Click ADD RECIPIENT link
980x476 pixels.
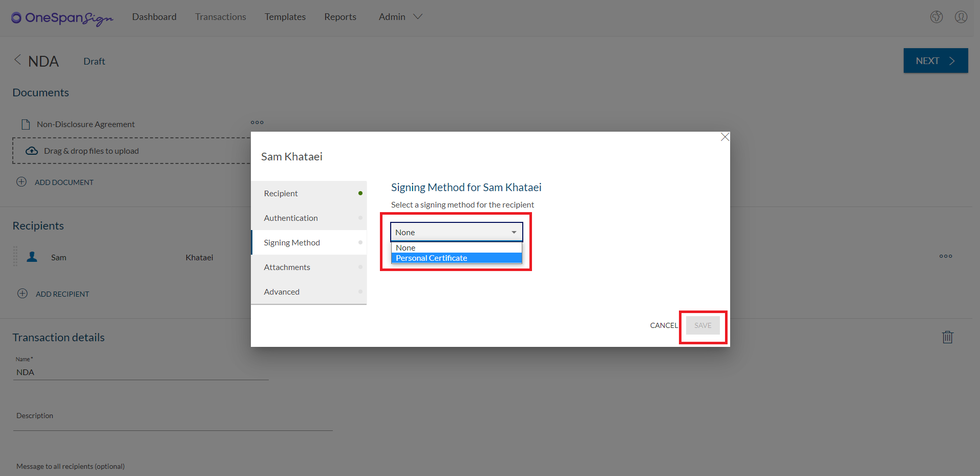(x=62, y=294)
